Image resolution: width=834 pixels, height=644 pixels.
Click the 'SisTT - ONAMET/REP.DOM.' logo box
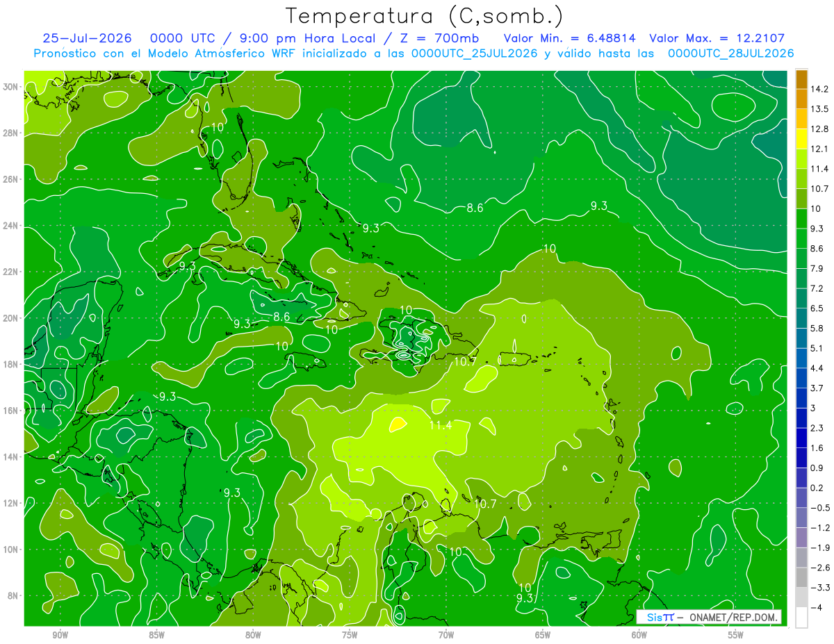pos(709,617)
